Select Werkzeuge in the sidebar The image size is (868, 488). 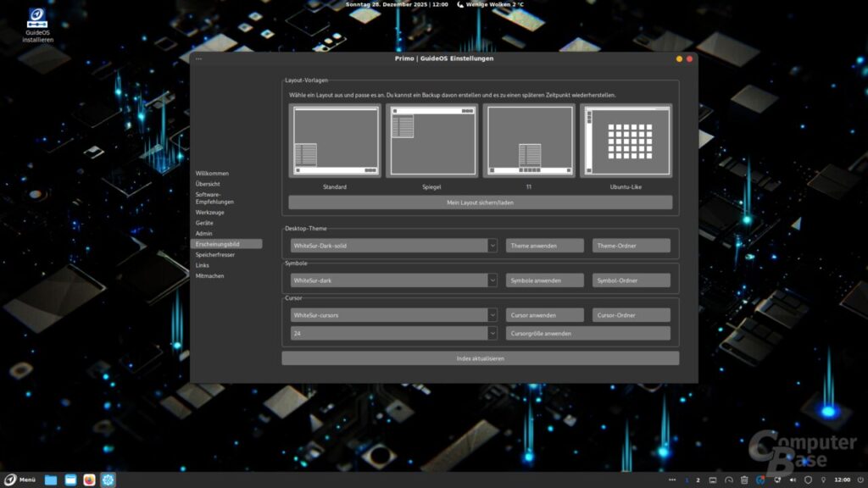click(x=210, y=212)
